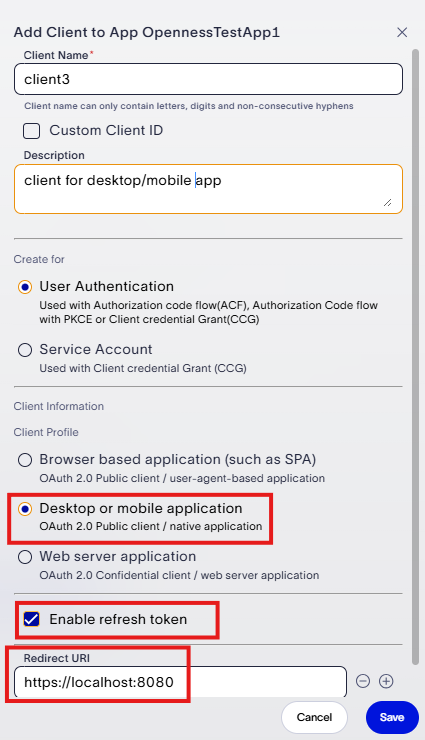Cancel adding the client

point(314,717)
